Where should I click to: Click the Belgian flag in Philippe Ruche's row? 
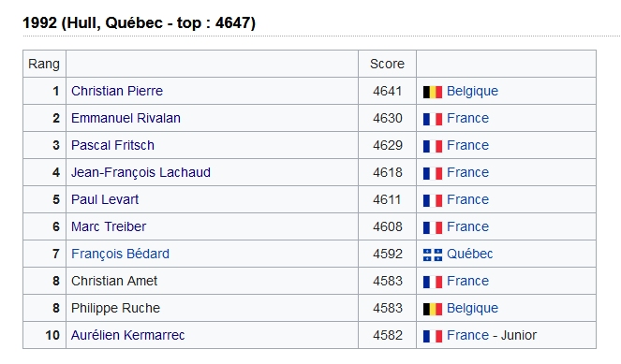[433, 309]
